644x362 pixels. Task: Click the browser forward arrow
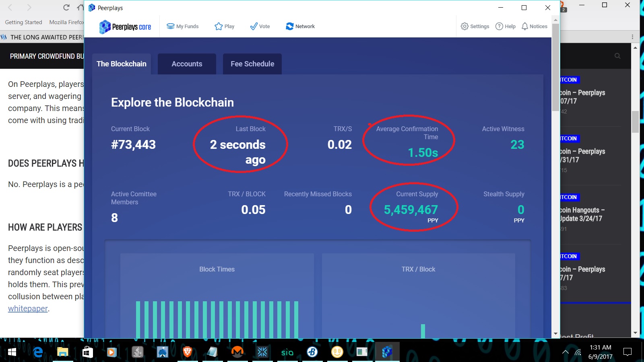tap(29, 7)
